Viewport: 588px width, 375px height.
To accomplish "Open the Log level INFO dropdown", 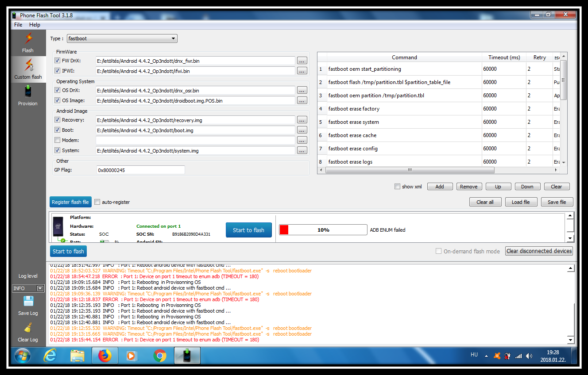I will coord(28,288).
